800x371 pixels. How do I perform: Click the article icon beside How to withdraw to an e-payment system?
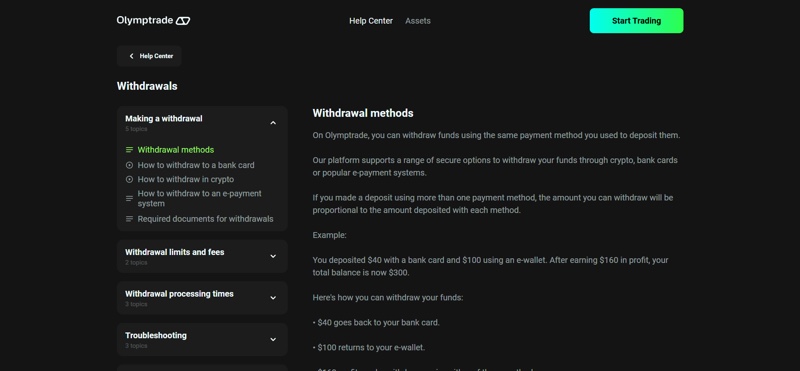tap(129, 199)
